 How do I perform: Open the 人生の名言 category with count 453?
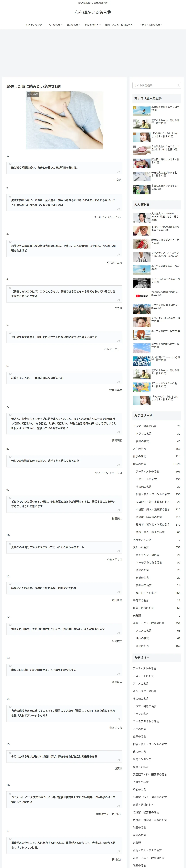coord(157,449)
